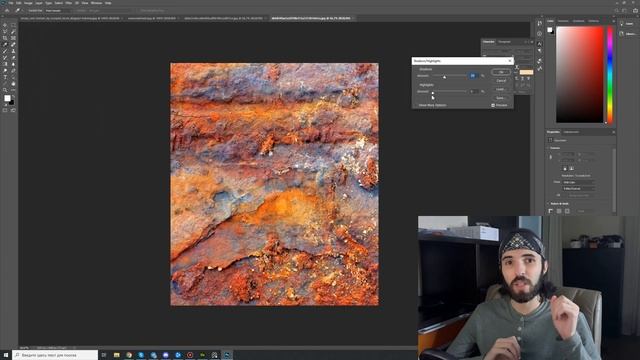Click the orange color swatch in Character panel
This screenshot has height=360, width=640.
526,72
